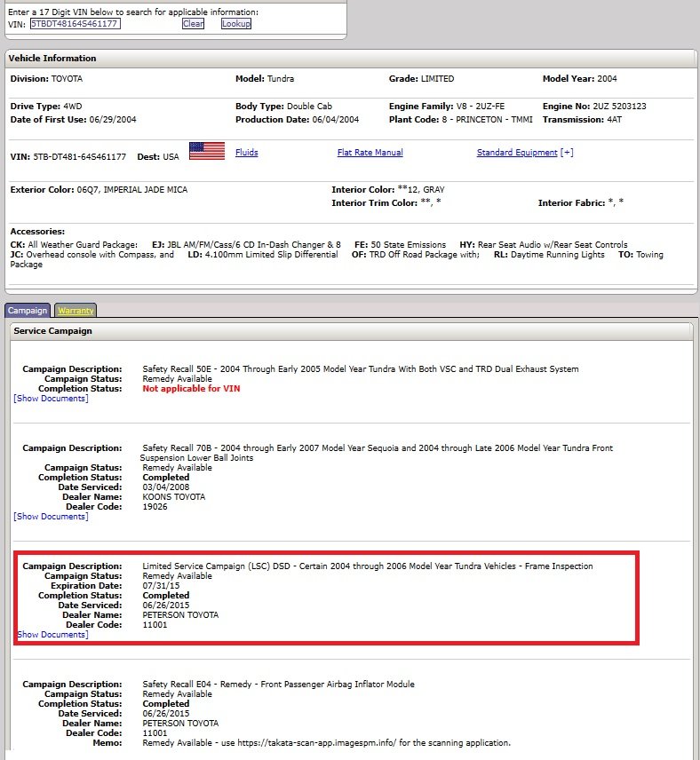Click 'Body Type: Double Cab' text

(283, 107)
